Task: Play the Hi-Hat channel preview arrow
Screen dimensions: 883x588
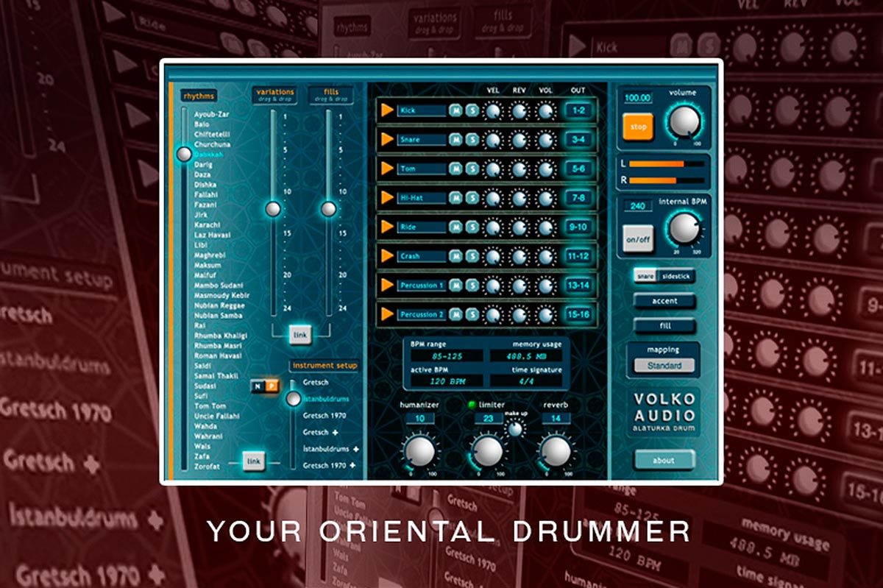Action: (x=387, y=198)
